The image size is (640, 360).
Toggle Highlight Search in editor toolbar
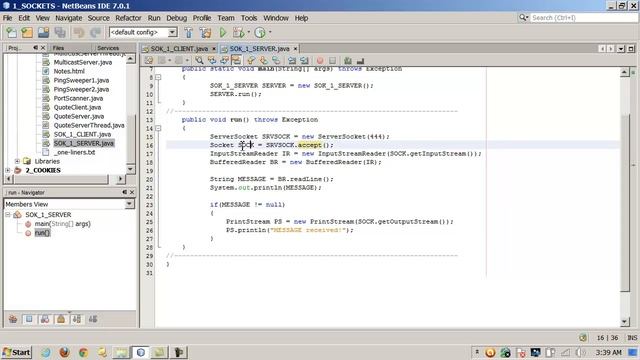click(236, 61)
